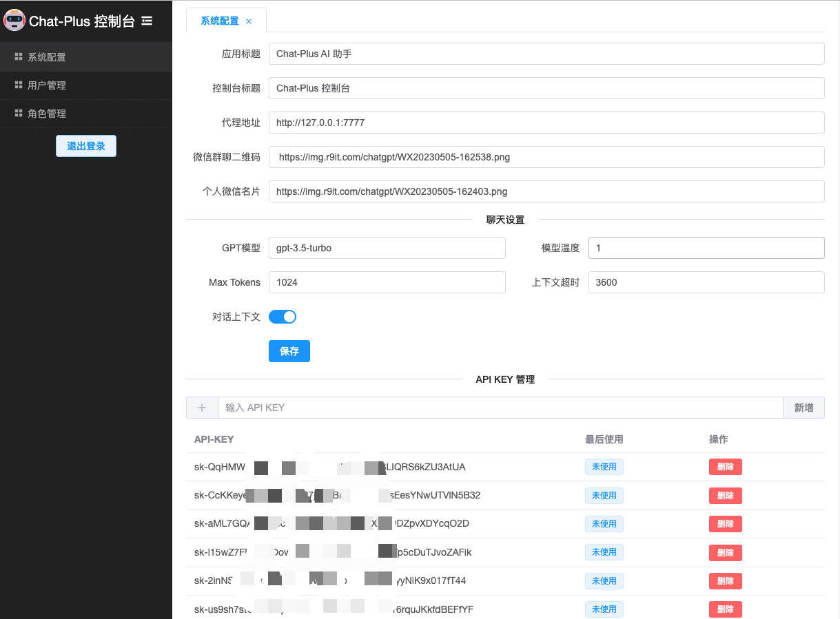Collapse the sidebar using the hamburger icon
This screenshot has height=619, width=840.
(147, 21)
